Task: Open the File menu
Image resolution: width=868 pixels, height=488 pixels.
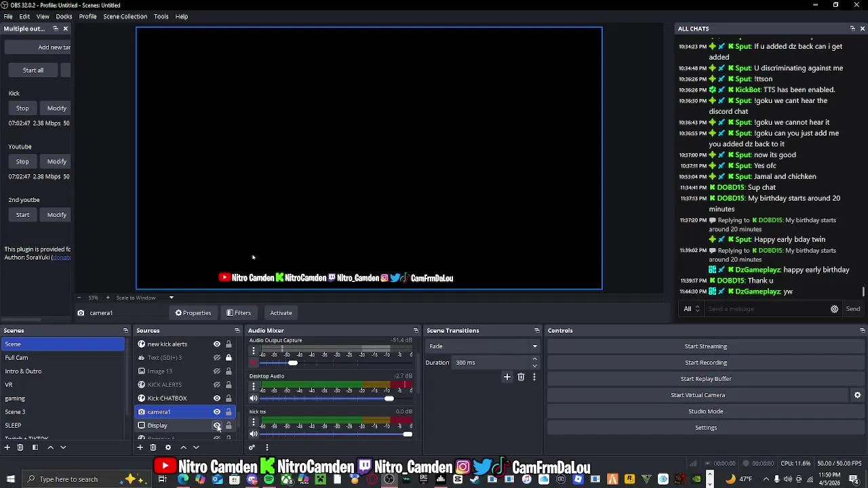Action: pyautogui.click(x=8, y=16)
